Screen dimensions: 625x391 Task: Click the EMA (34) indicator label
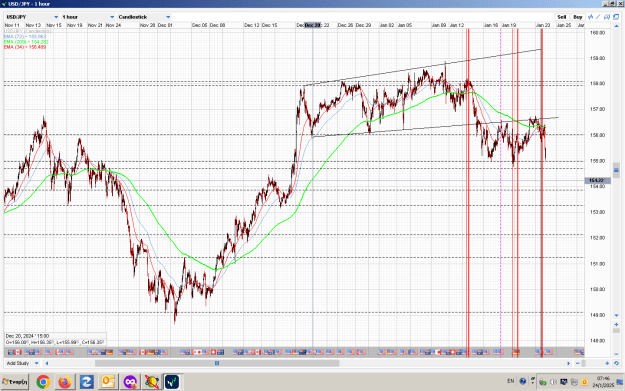click(25, 47)
